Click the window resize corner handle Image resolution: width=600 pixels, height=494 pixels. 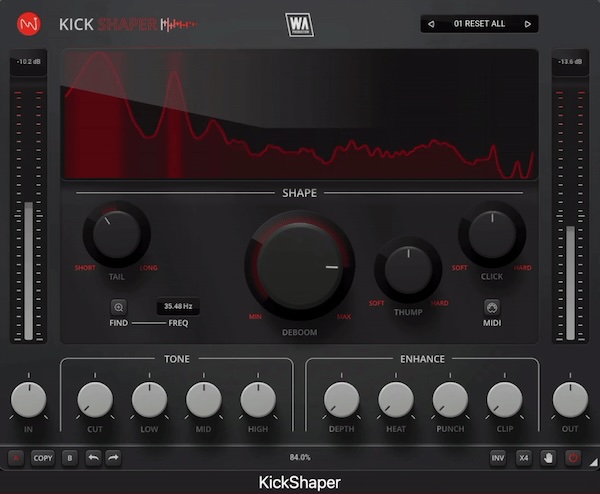click(593, 462)
